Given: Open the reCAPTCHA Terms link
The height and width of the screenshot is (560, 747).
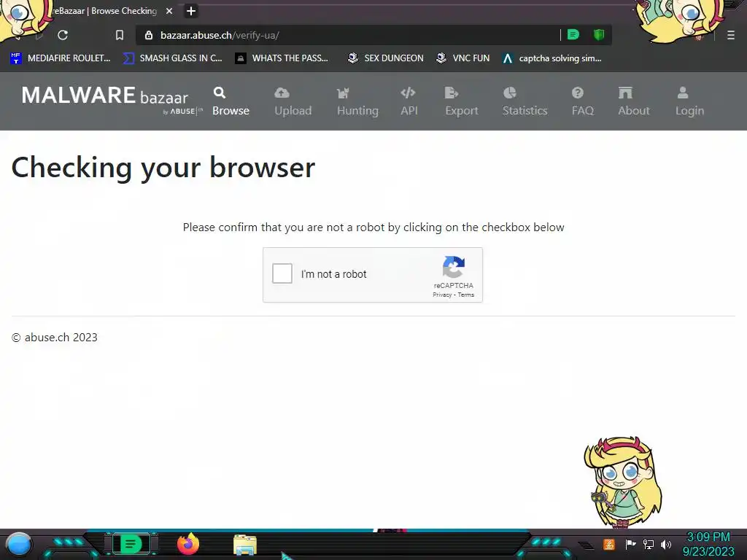Looking at the screenshot, I should [x=466, y=295].
